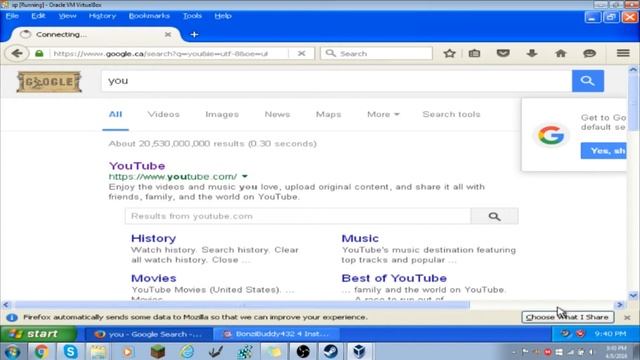640x360 pixels.
Task: Open the Best of YouTube sitelink
Action: coord(394,278)
